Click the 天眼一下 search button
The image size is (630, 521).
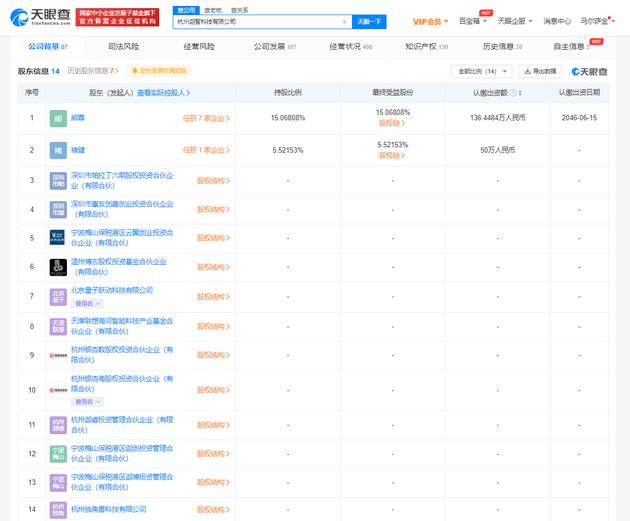[x=369, y=20]
